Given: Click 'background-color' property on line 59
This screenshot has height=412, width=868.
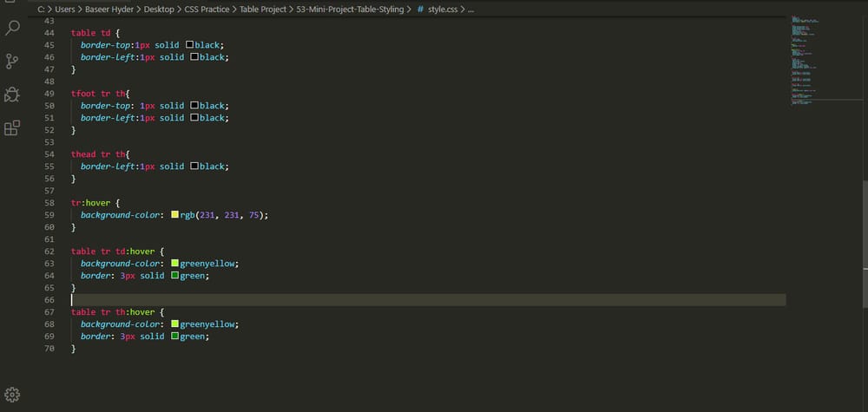Looking at the screenshot, I should 120,214.
